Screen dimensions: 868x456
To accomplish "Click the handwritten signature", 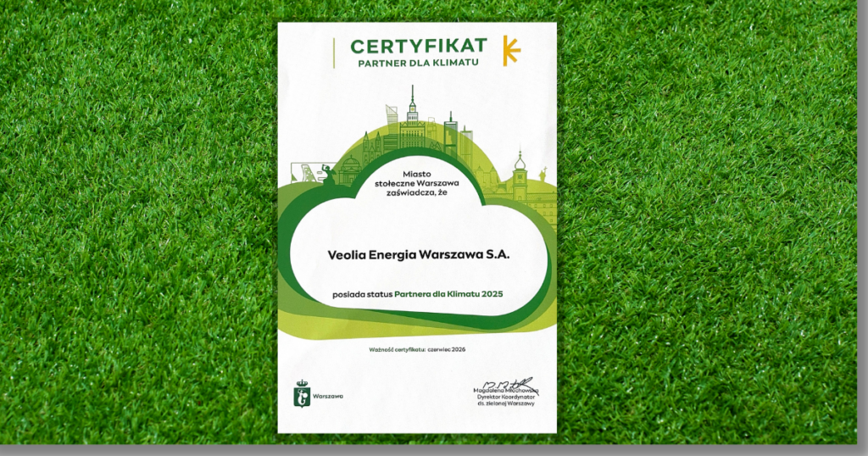I will click(509, 384).
